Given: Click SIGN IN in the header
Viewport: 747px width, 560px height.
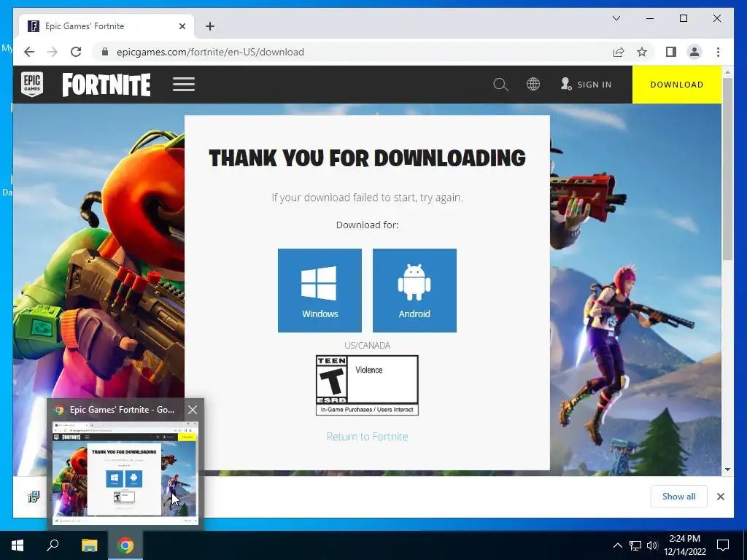Looking at the screenshot, I should point(587,85).
